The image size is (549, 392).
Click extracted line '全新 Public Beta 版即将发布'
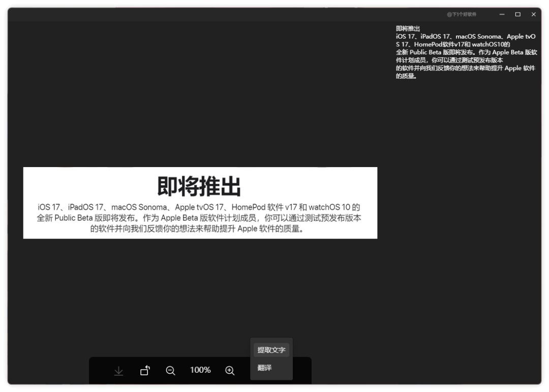[466, 52]
